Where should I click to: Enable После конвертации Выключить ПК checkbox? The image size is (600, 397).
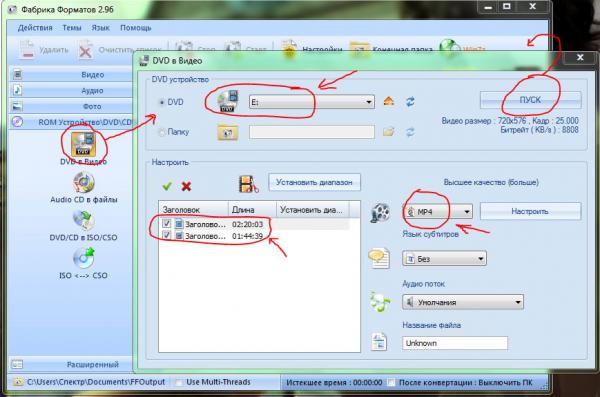[x=391, y=382]
